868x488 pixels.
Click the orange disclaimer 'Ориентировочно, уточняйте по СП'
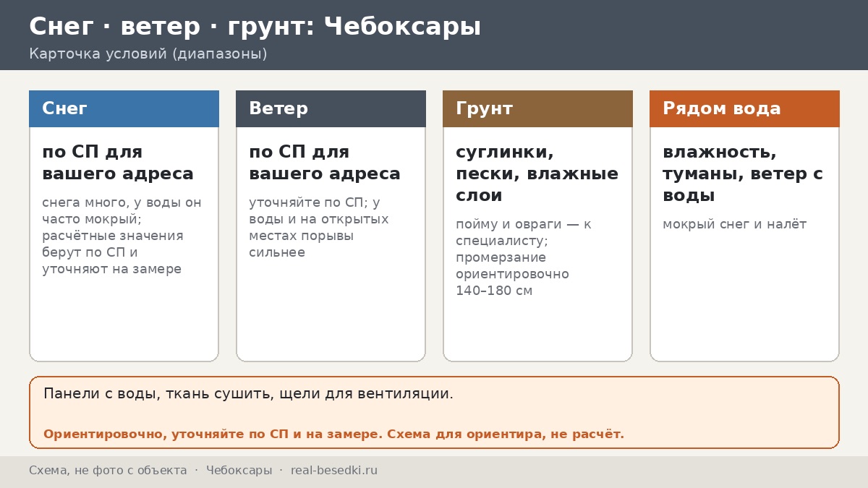333,434
